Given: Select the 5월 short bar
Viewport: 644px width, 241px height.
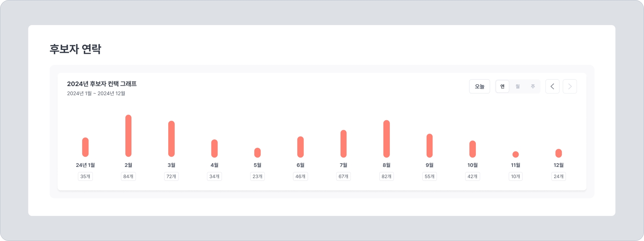Looking at the screenshot, I should [258, 153].
